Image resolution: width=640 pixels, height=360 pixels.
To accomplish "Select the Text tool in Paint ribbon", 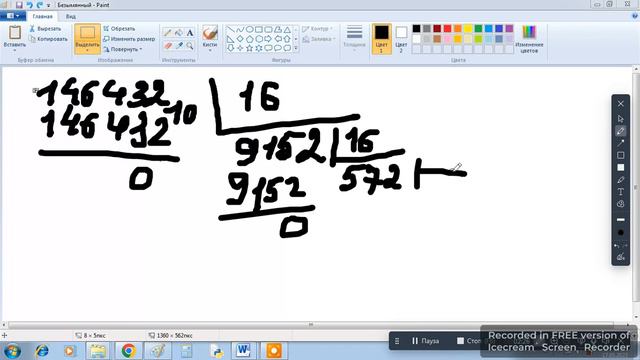I will point(190,33).
